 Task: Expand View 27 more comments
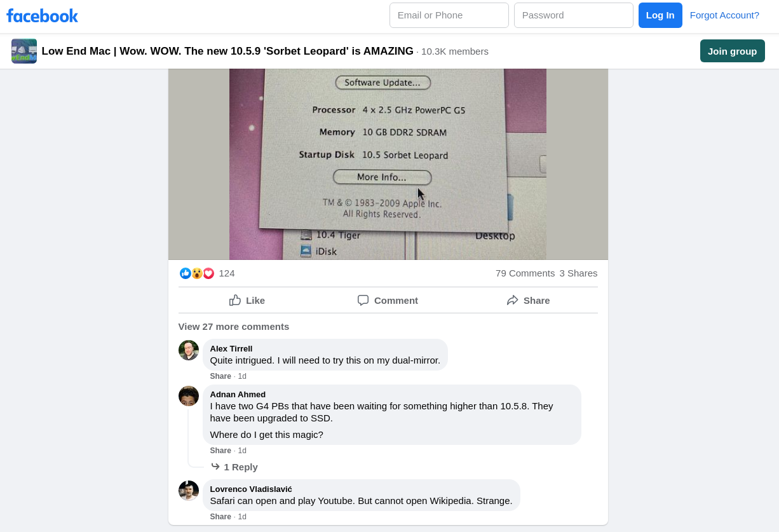pyautogui.click(x=234, y=327)
